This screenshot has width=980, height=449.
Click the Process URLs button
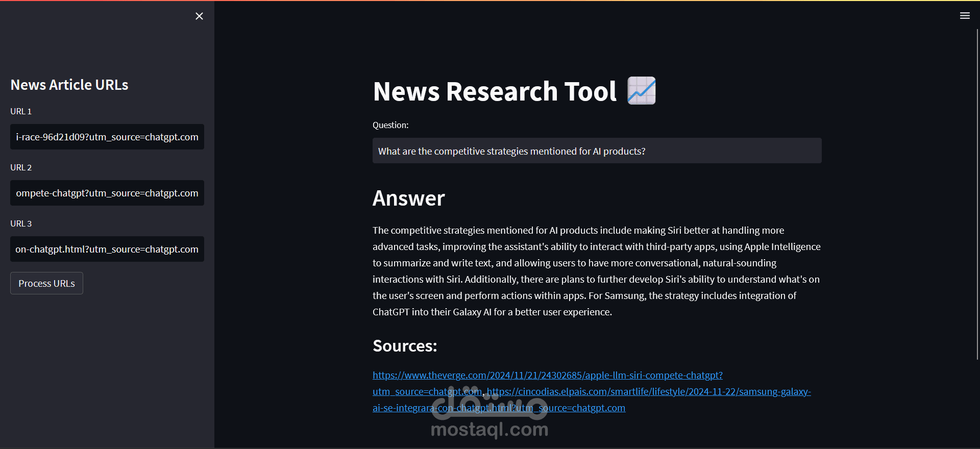46,283
